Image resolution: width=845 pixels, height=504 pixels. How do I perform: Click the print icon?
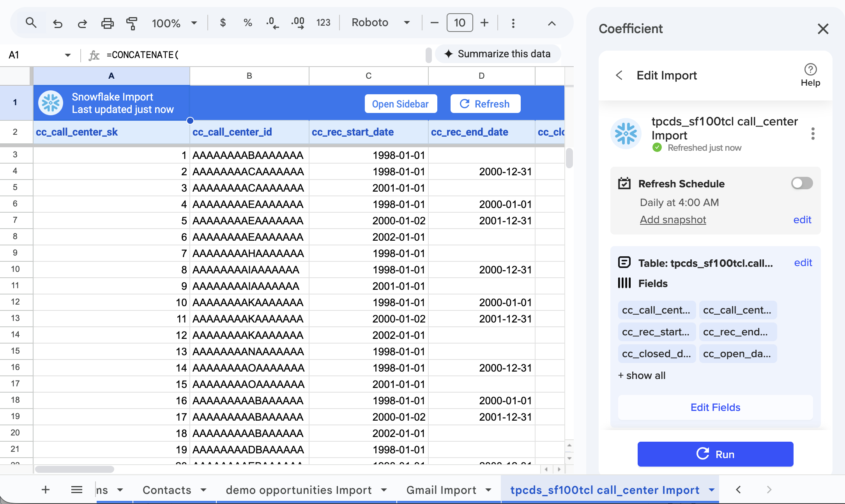coord(107,23)
